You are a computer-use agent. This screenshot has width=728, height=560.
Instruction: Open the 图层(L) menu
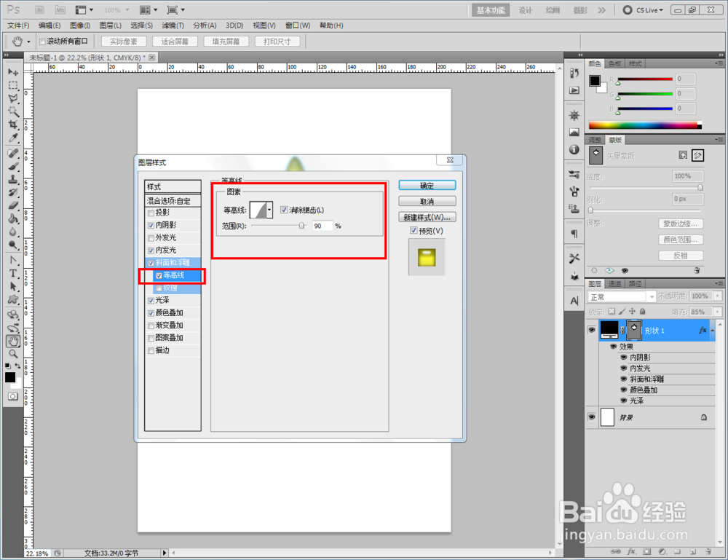click(x=111, y=25)
